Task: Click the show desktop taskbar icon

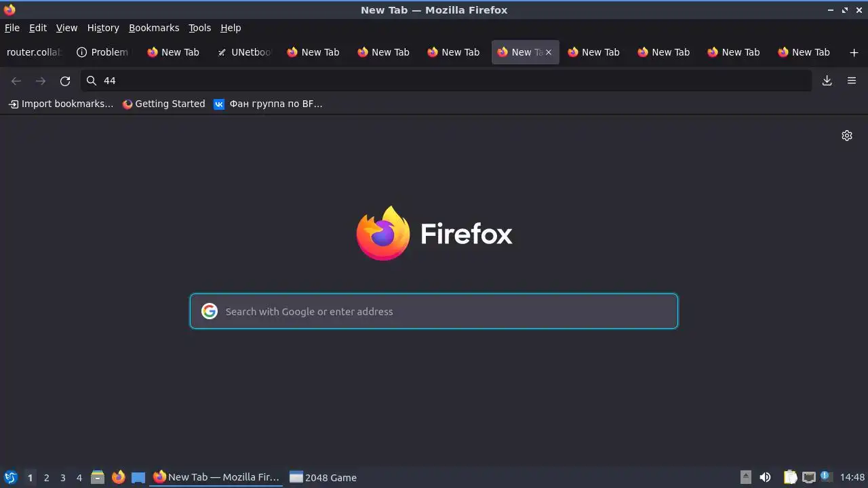Action: tap(138, 477)
